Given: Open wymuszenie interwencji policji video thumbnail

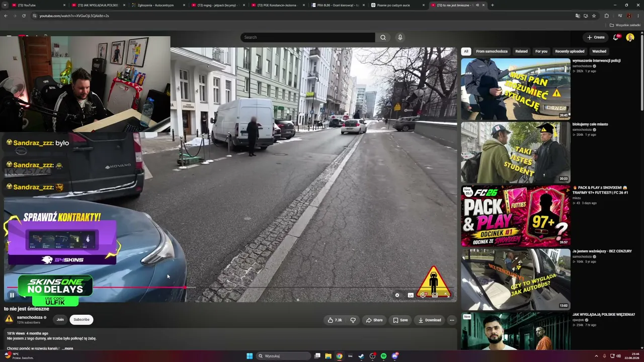Looking at the screenshot, I should click(x=516, y=89).
